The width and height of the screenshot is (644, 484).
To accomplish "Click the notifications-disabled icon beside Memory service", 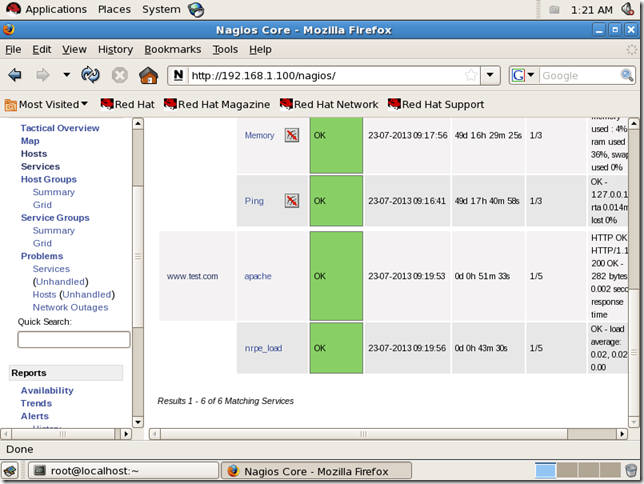I will [292, 135].
